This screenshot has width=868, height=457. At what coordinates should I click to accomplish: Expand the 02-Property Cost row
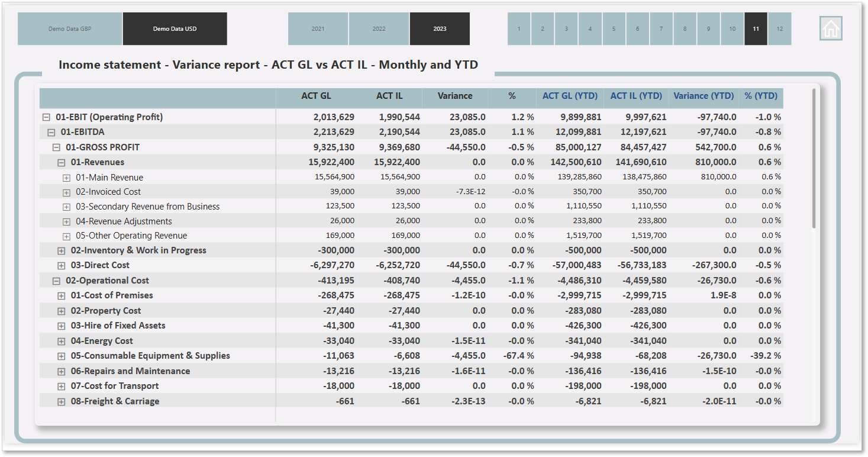pyautogui.click(x=61, y=311)
